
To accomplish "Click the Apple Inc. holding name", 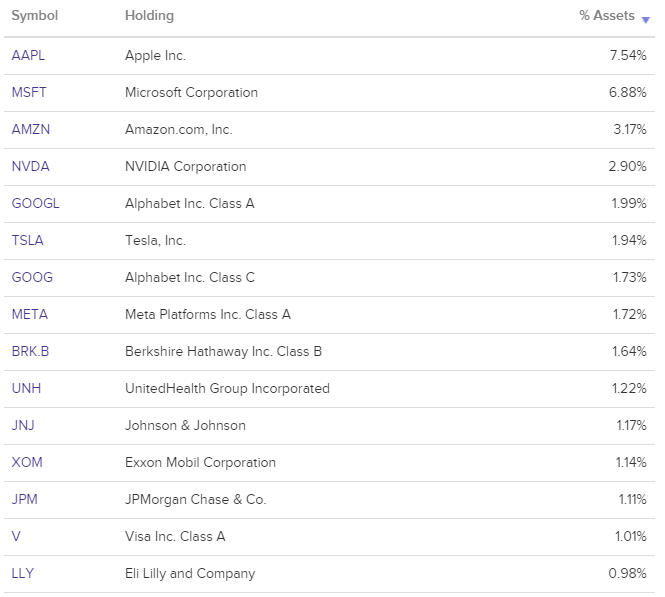I will pos(155,55).
